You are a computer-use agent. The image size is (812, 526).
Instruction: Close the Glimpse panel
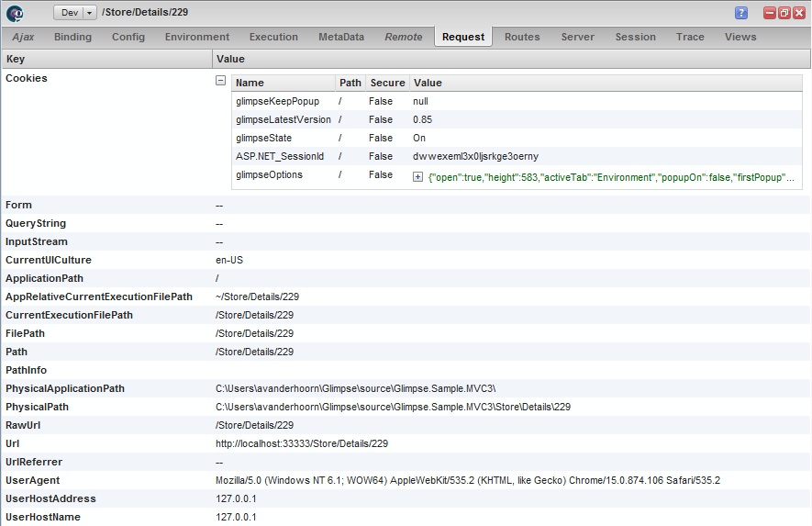pyautogui.click(x=799, y=13)
